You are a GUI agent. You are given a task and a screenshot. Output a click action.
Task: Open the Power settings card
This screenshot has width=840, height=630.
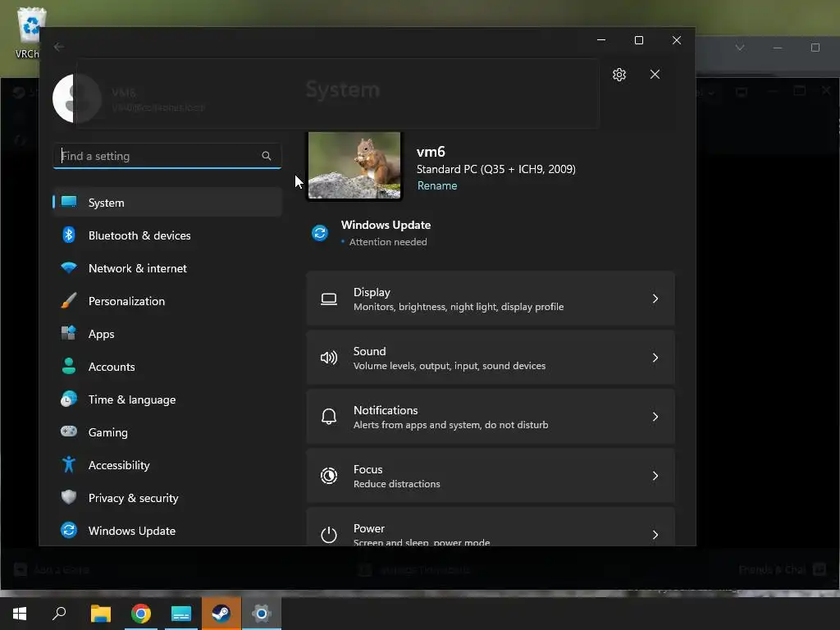pos(491,527)
